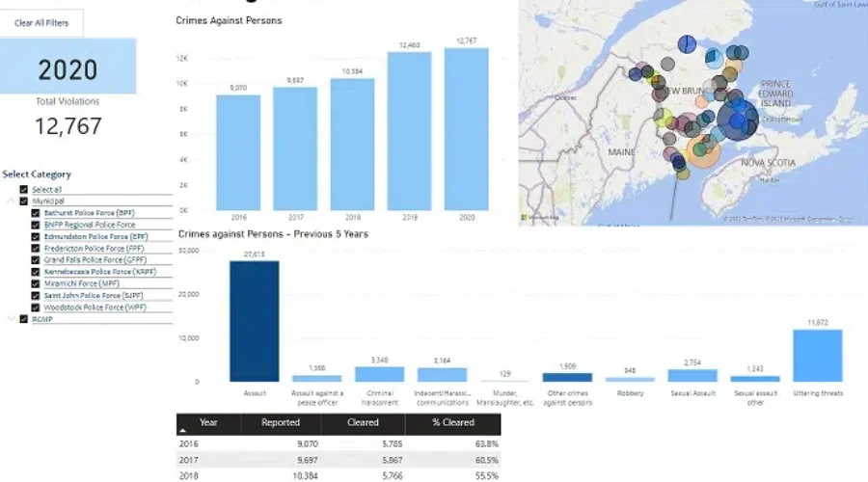Click the 12,767 Total Violations value
Image resolution: width=868 pixels, height=482 pixels.
pyautogui.click(x=68, y=126)
